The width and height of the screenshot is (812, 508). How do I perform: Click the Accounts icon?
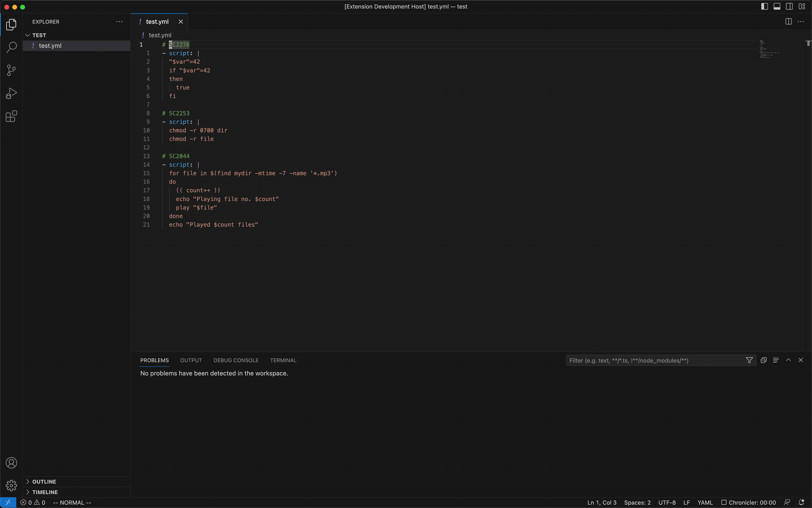pos(11,463)
